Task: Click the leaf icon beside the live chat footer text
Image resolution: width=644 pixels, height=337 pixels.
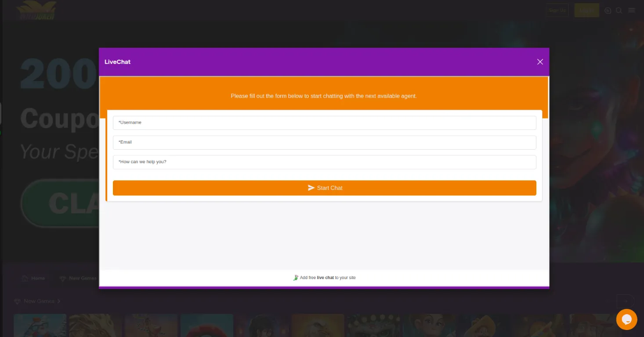Action: pos(296,277)
